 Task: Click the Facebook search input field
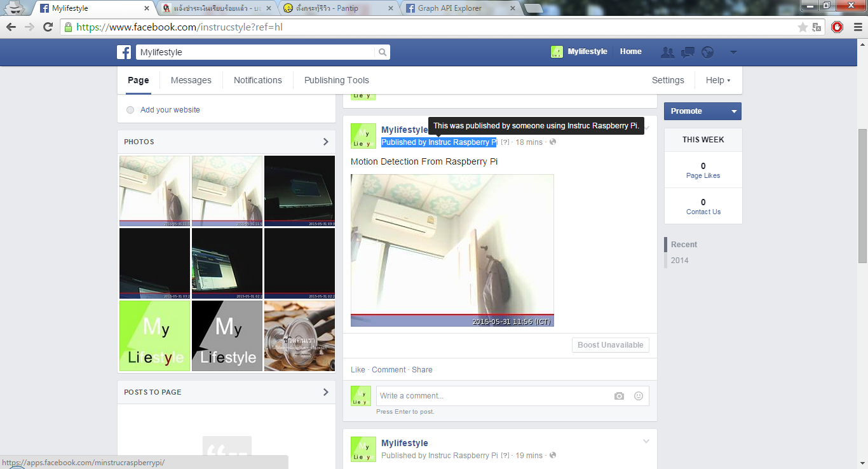click(257, 52)
